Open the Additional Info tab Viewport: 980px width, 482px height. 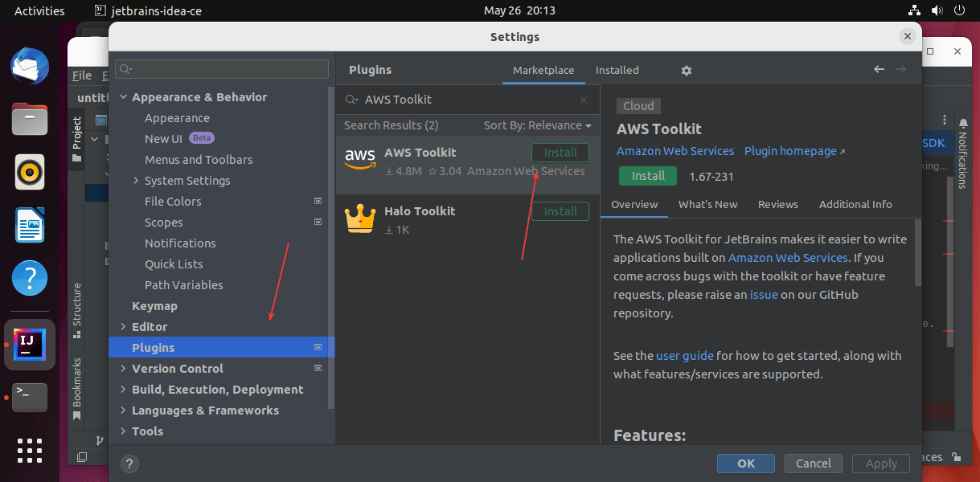[855, 204]
